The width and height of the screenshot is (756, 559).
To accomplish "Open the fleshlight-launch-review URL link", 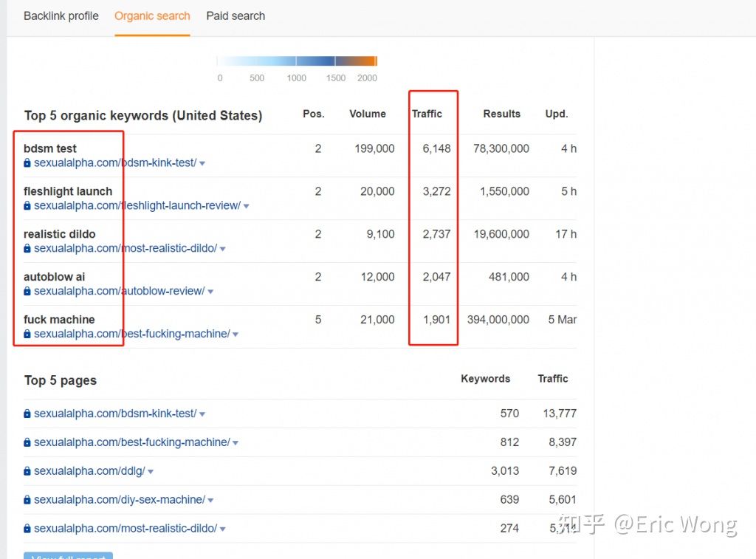I will tap(137, 205).
